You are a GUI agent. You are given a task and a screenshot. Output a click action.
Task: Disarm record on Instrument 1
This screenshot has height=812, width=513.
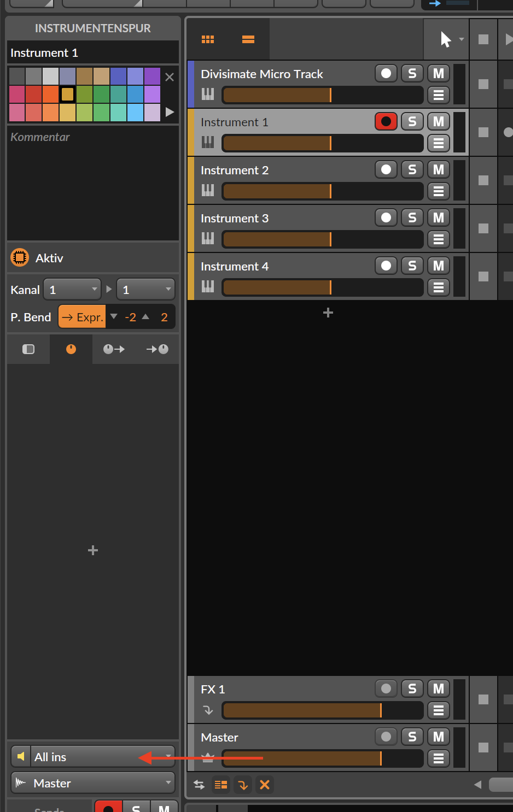(x=386, y=121)
